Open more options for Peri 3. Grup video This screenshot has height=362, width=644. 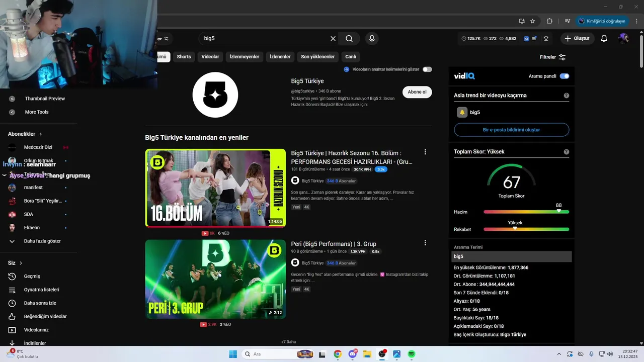[x=425, y=243]
